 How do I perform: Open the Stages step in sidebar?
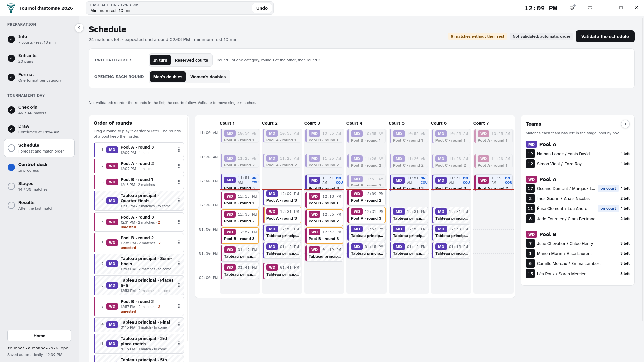click(39, 186)
